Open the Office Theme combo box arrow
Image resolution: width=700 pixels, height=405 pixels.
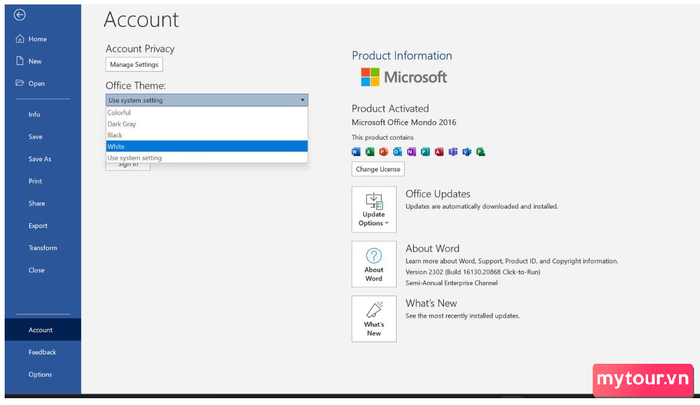tap(302, 100)
